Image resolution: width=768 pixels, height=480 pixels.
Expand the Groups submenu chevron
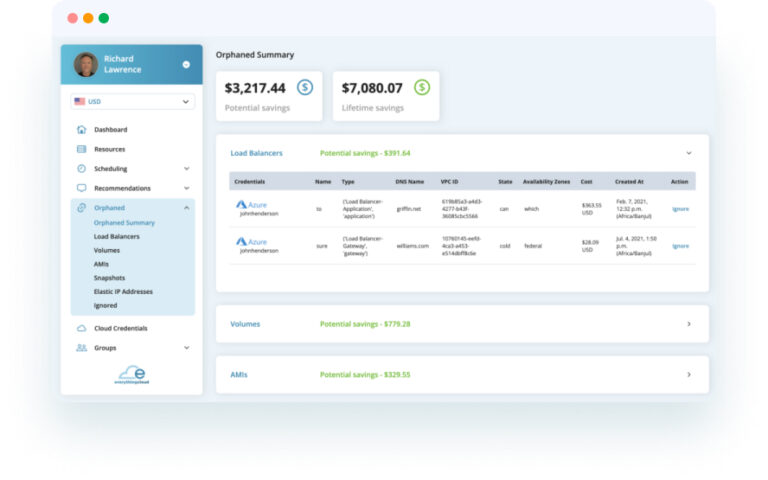(x=187, y=348)
